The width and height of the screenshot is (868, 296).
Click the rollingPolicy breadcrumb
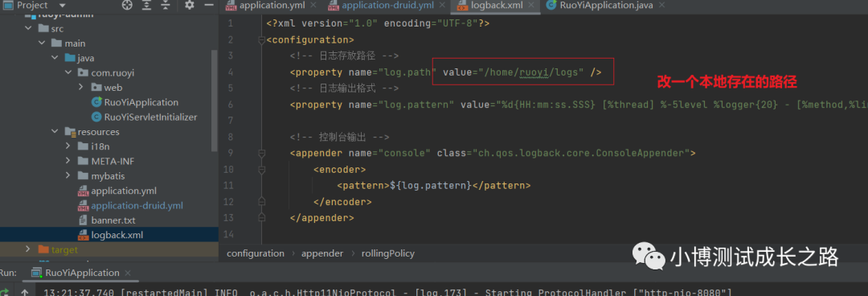(x=387, y=253)
